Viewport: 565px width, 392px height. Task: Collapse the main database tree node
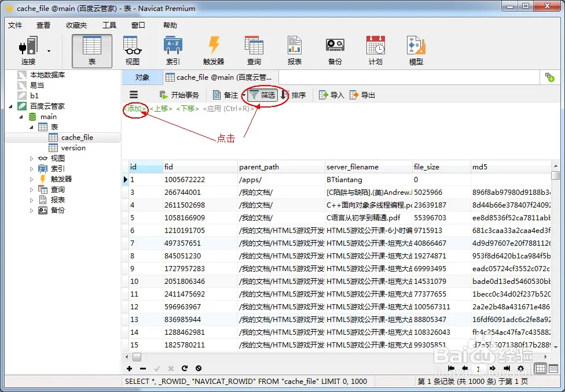(x=22, y=117)
